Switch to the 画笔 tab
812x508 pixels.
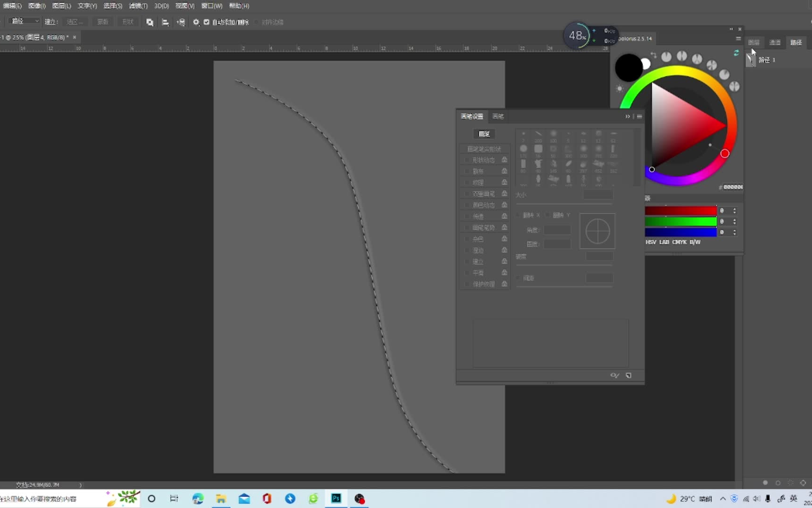(498, 117)
